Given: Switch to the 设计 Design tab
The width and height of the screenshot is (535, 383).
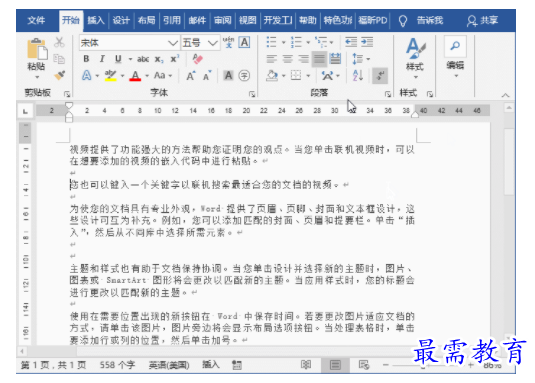Looking at the screenshot, I should pyautogui.click(x=121, y=20).
